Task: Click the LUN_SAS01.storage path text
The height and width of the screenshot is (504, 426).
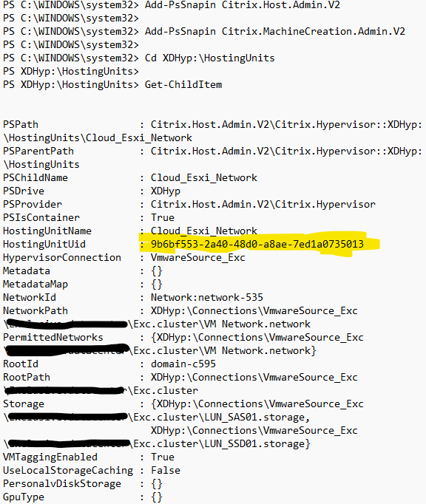Action: pyautogui.click(x=255, y=418)
